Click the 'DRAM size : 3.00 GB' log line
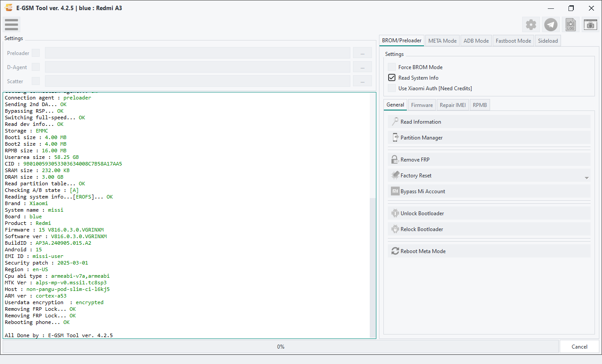This screenshot has width=602, height=364. (34, 177)
